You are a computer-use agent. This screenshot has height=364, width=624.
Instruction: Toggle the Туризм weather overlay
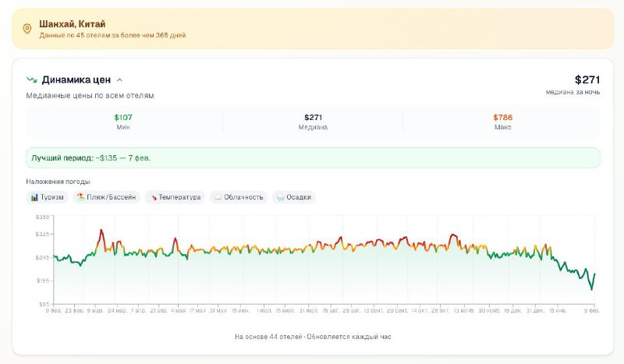[x=48, y=197]
